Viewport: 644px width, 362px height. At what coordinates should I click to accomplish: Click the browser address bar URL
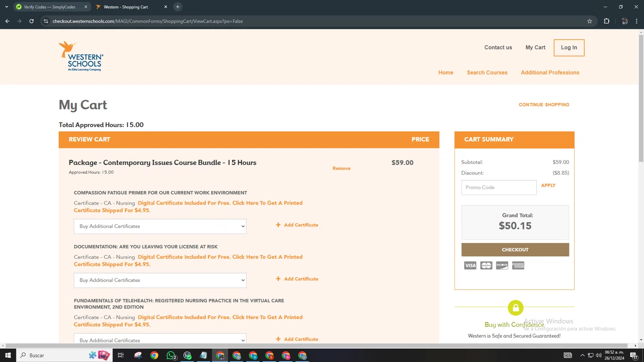pos(147,21)
